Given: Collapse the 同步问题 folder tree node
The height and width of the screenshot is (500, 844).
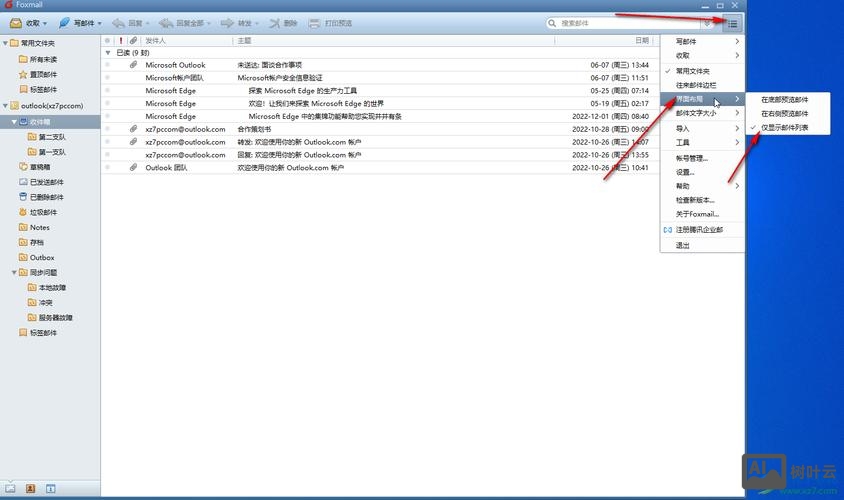Looking at the screenshot, I should (14, 272).
